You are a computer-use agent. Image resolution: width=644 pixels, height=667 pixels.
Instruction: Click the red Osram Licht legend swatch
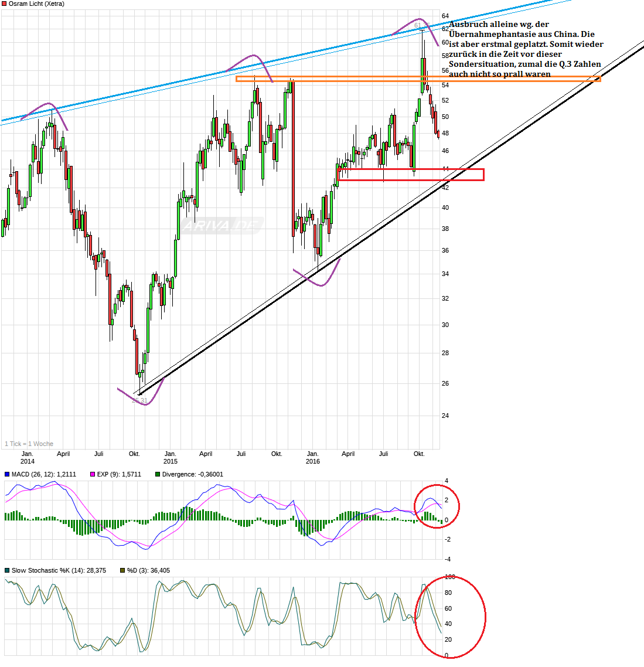[x=4, y=4]
